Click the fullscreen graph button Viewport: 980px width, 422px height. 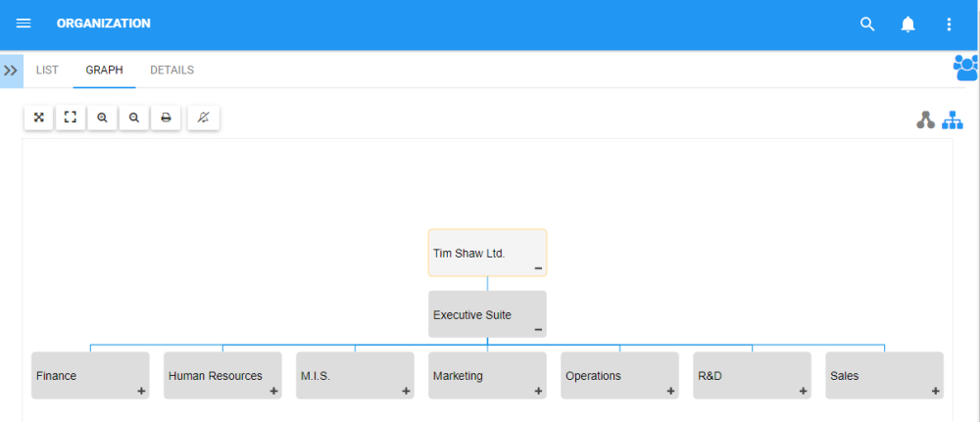tap(71, 117)
